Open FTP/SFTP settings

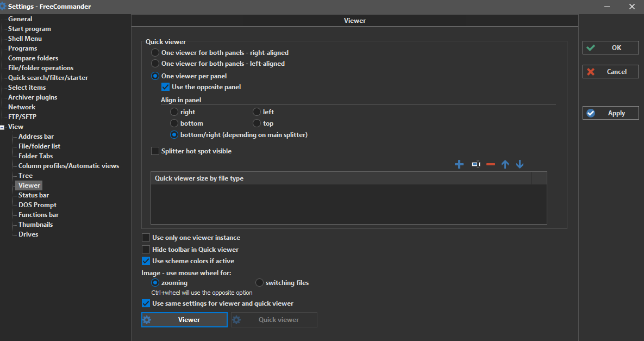coord(22,117)
